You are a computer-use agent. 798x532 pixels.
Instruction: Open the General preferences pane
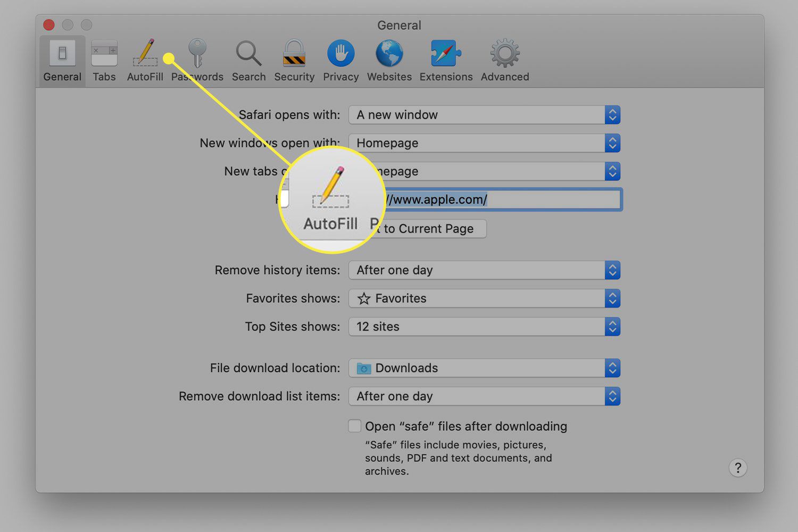(x=62, y=61)
